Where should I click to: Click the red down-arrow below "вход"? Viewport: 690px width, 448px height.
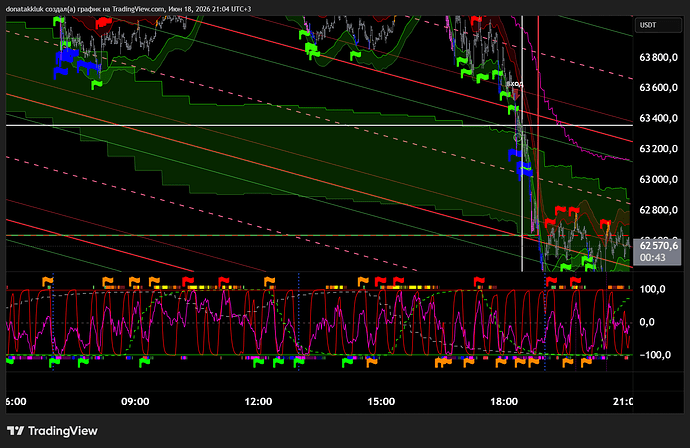pyautogui.click(x=515, y=95)
